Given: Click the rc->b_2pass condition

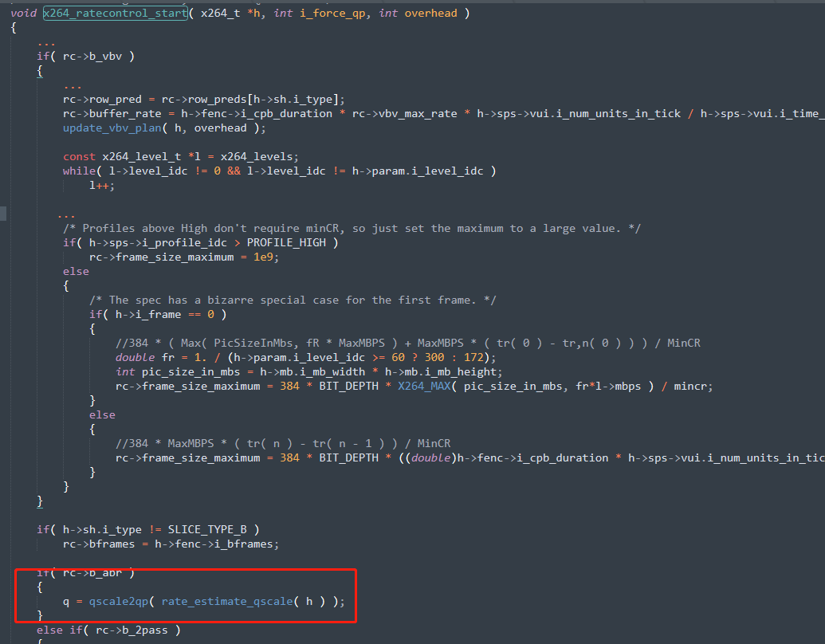Looking at the screenshot, I should [132, 630].
